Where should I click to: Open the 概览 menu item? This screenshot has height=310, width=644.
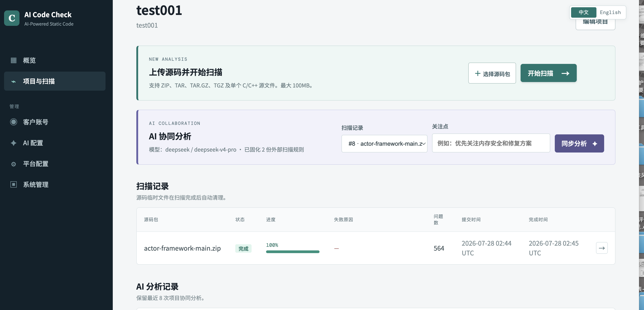pos(55,60)
